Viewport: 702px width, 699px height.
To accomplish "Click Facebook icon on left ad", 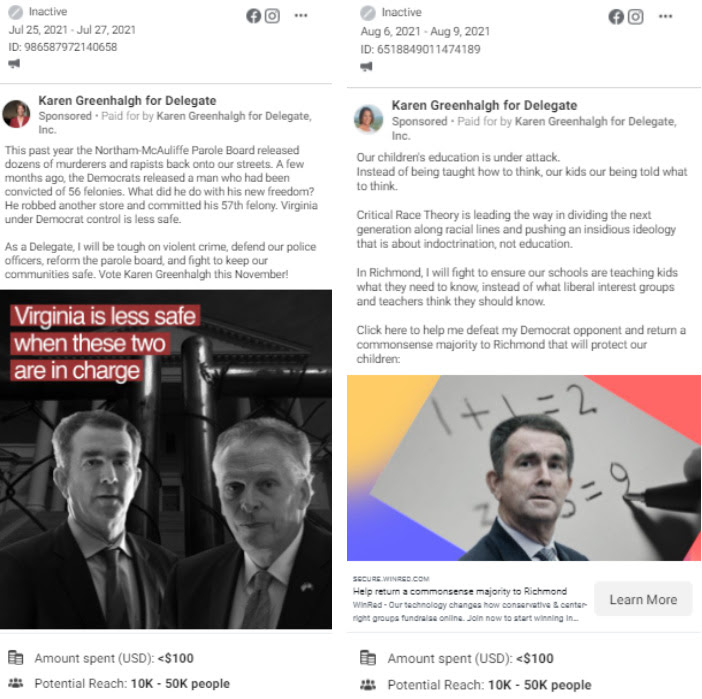I will point(253,16).
